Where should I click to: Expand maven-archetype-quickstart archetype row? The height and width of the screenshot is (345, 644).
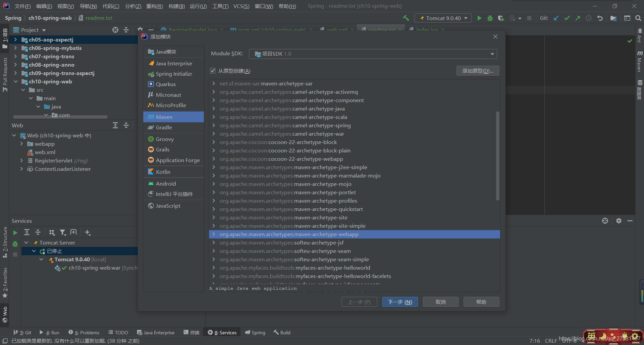(x=214, y=209)
